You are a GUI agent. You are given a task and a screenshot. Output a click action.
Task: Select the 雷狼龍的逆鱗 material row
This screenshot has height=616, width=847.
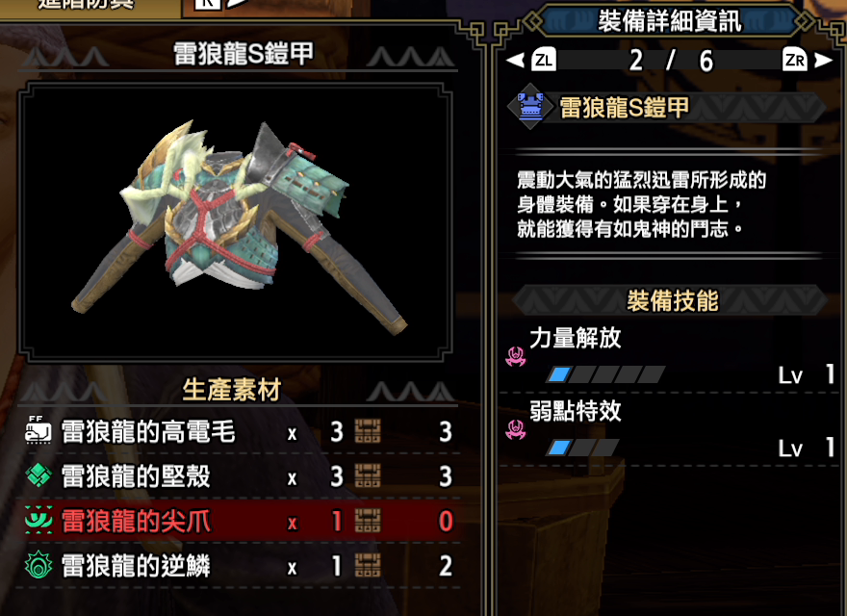(x=238, y=566)
